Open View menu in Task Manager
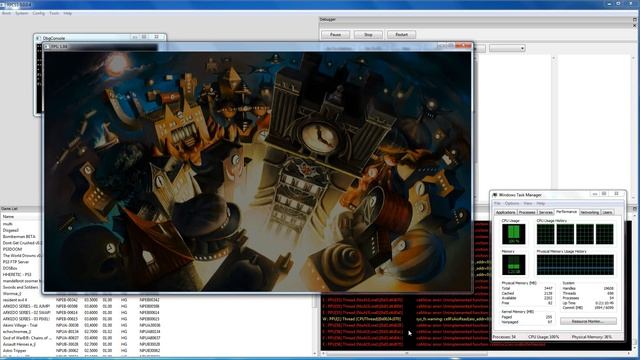This screenshot has height=360, width=640. coord(528,203)
